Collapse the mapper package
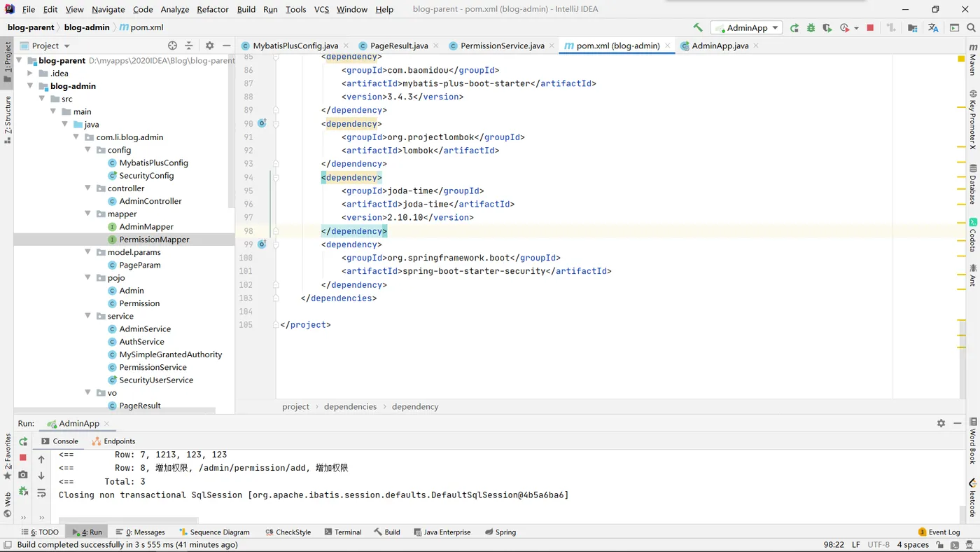 [x=88, y=214]
